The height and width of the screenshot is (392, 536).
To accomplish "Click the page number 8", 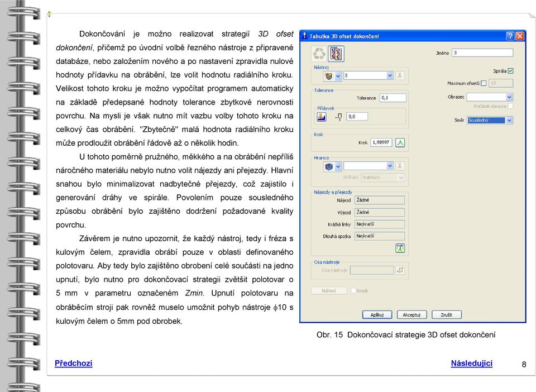I will point(524,365).
